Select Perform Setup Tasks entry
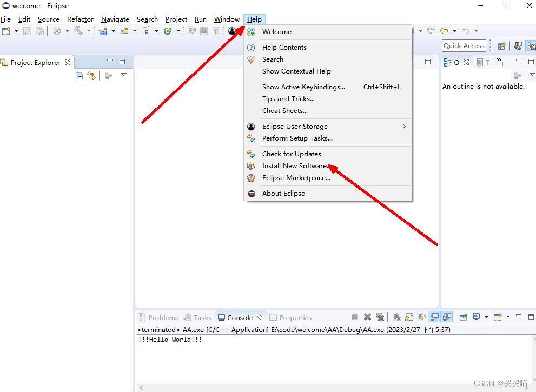The height and width of the screenshot is (392, 536). pos(328,138)
